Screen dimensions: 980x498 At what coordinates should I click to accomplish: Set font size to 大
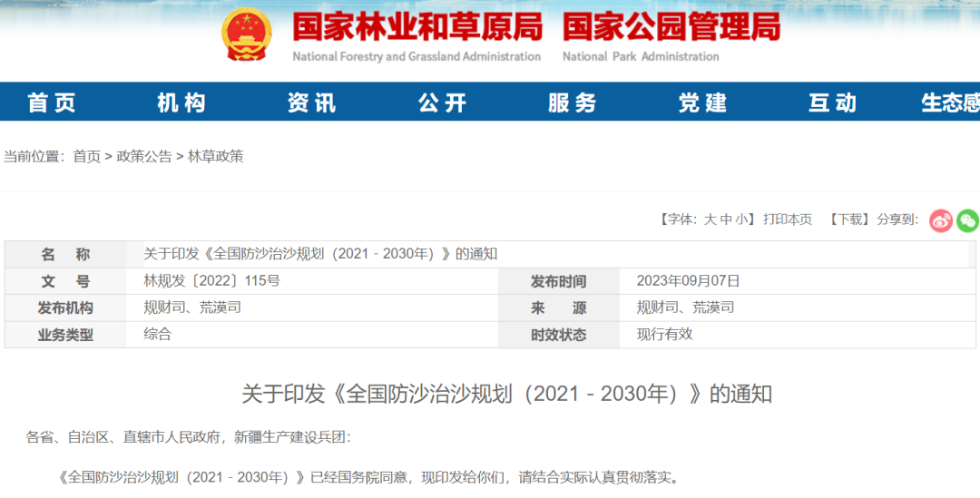point(710,220)
